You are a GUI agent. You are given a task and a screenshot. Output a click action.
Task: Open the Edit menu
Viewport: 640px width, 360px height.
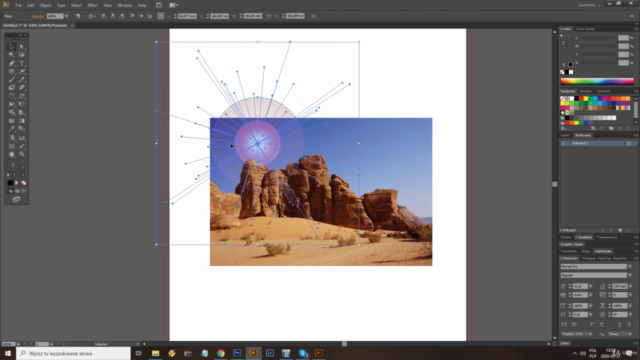[30, 5]
